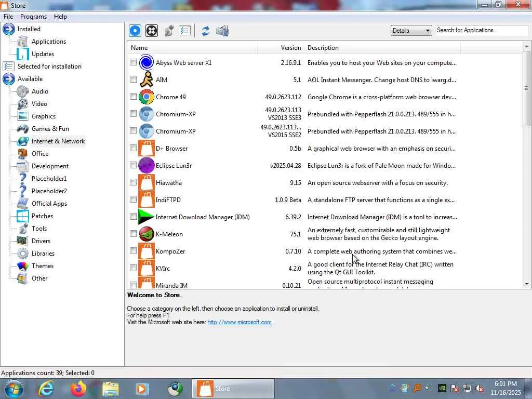
Task: Launch Firefox from the taskbar
Action: point(78,389)
